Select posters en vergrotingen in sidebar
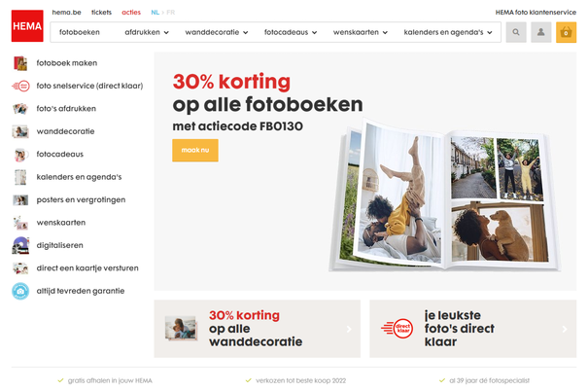 81,200
